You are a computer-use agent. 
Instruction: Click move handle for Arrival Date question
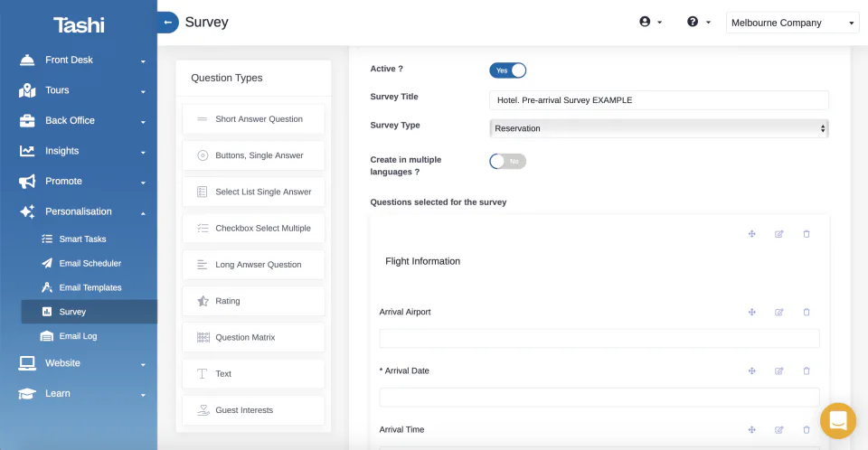tap(751, 370)
